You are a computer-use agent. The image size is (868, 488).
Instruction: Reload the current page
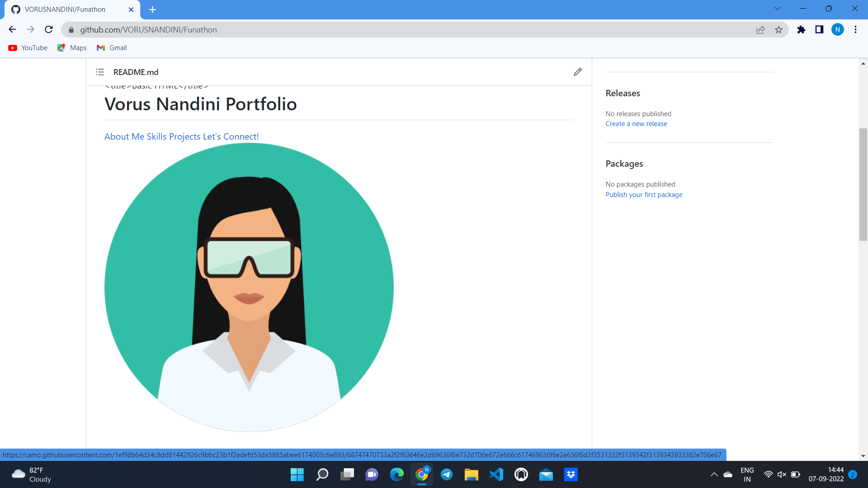pos(49,30)
